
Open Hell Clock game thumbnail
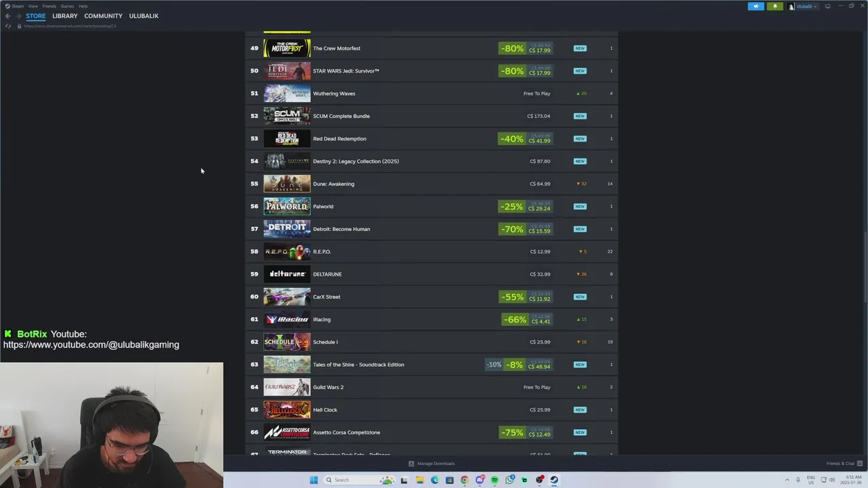287,409
